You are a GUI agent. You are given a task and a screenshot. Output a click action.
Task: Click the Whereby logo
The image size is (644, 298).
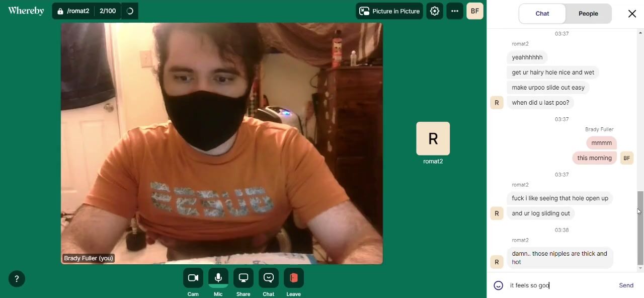[x=26, y=11]
